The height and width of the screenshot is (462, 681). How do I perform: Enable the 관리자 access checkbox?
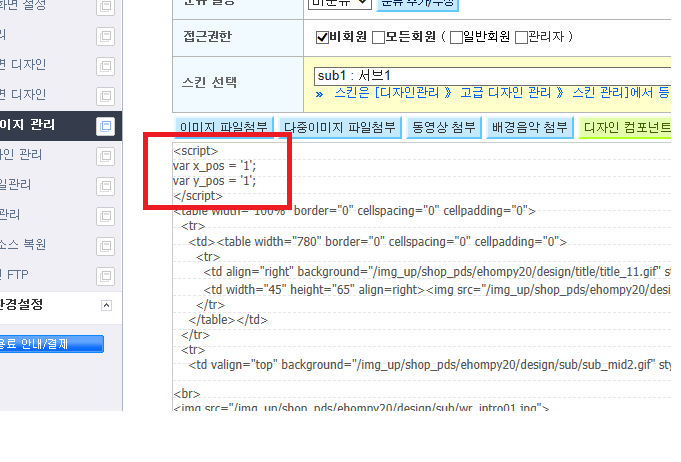pos(521,38)
